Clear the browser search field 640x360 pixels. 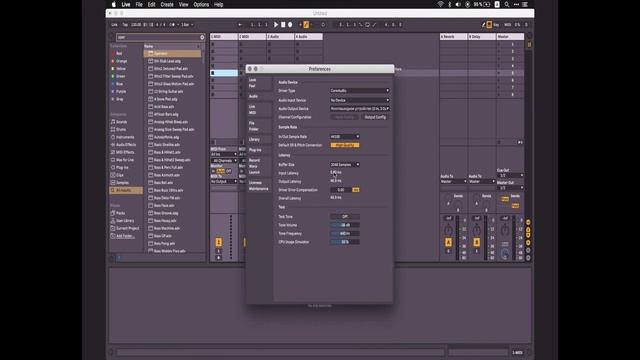[202, 37]
